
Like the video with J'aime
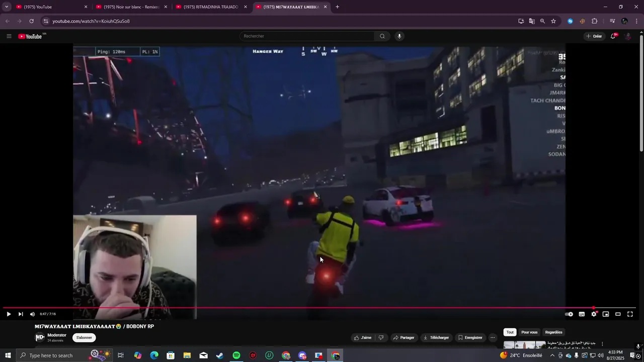coord(362,338)
